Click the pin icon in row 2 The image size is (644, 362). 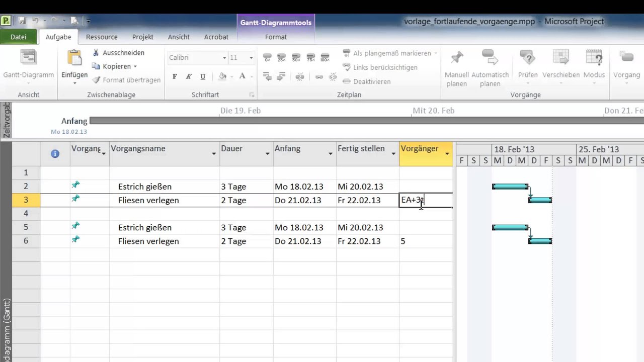(75, 186)
